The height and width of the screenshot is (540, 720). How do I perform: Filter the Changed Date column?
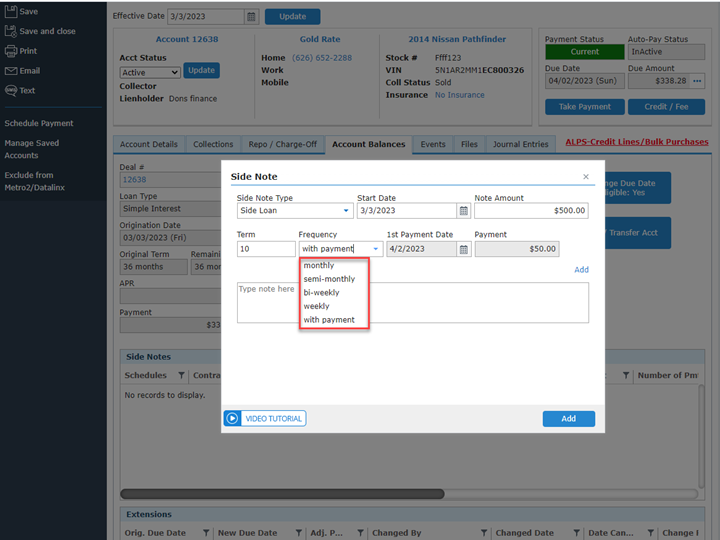(x=576, y=533)
